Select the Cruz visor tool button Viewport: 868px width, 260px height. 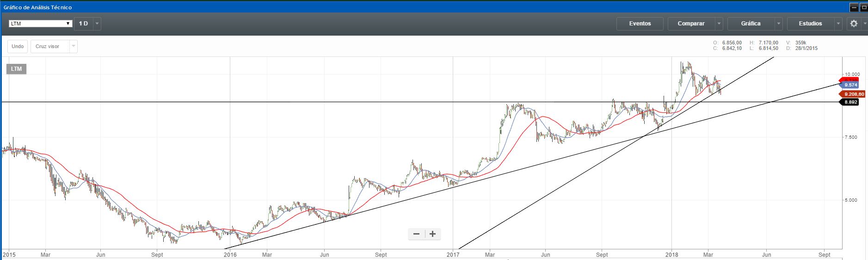[50, 46]
